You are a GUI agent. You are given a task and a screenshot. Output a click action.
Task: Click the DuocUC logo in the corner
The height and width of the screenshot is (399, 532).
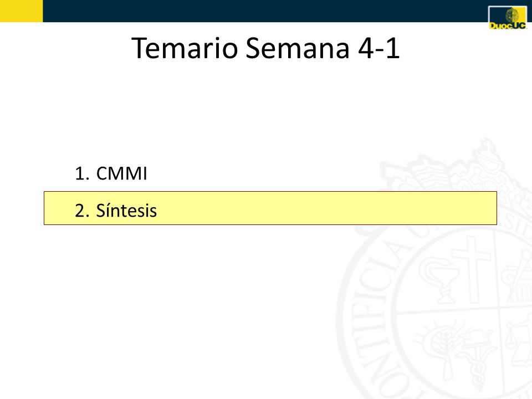click(507, 18)
